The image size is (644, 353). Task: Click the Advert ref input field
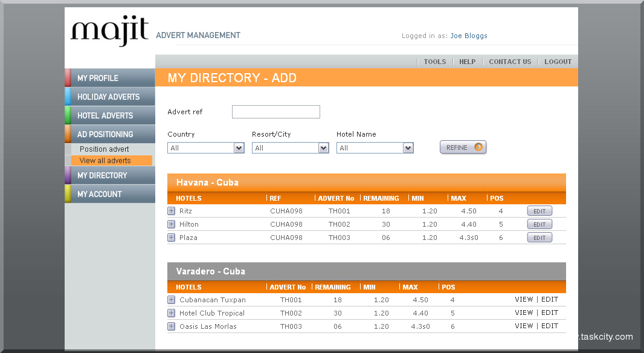(x=275, y=112)
